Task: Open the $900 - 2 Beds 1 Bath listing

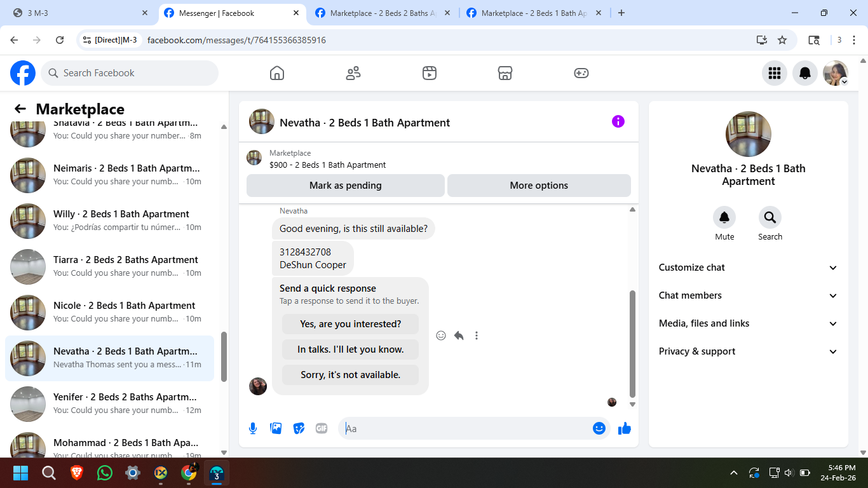Action: (x=327, y=165)
